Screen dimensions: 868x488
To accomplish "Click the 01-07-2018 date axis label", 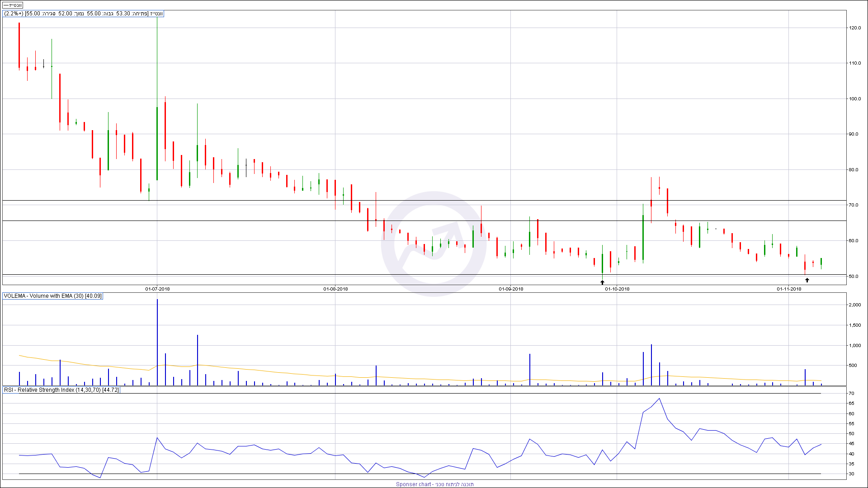I will [157, 289].
